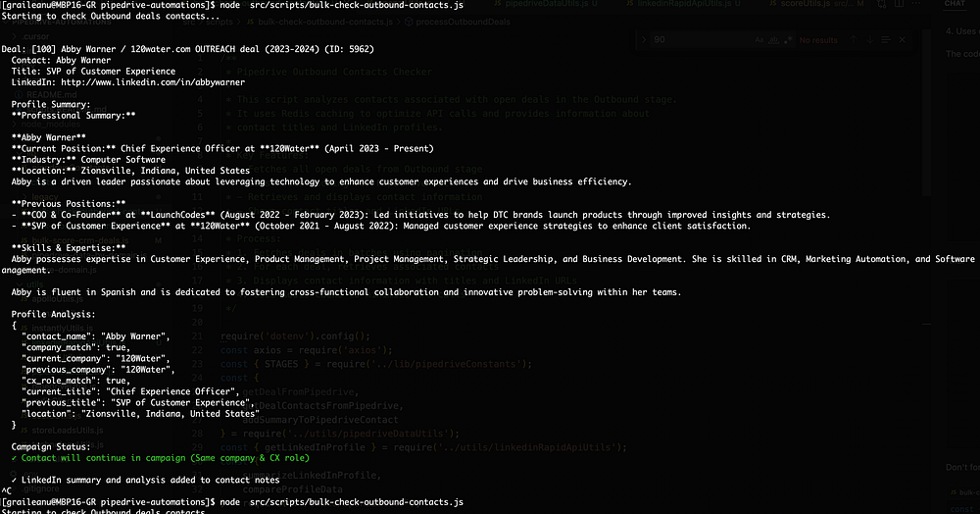Open the compare changes icon in editor
The height and width of the screenshot is (514, 980).
882,4
